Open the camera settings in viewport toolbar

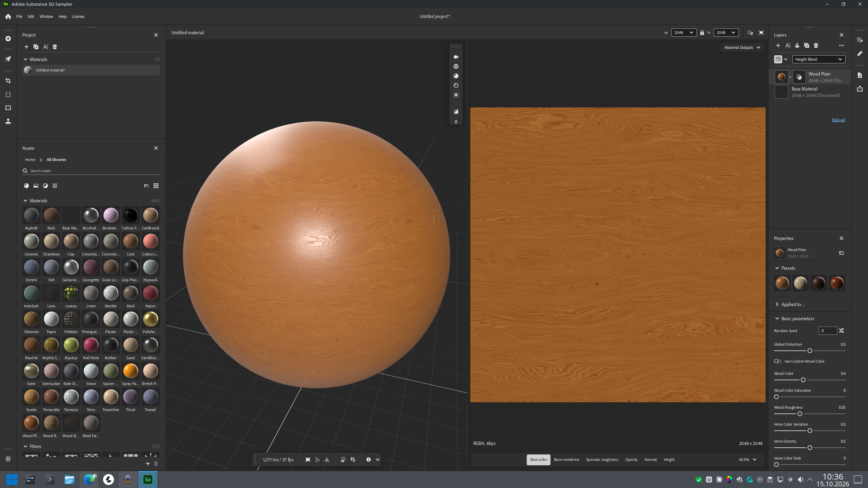[x=456, y=57]
